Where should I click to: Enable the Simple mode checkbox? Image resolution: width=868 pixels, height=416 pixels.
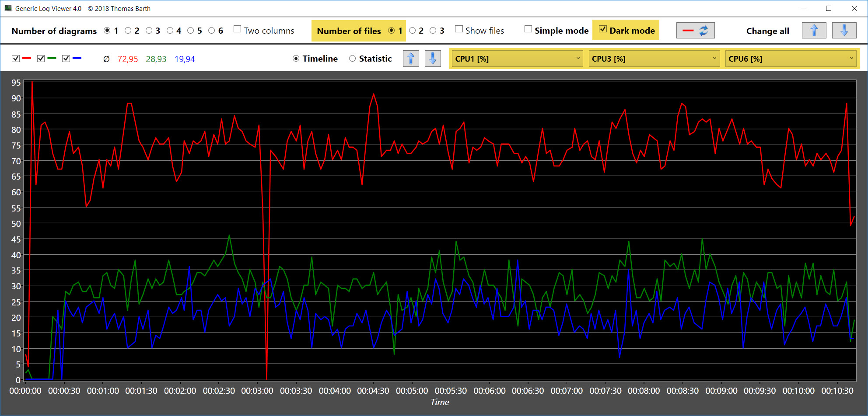pyautogui.click(x=528, y=29)
